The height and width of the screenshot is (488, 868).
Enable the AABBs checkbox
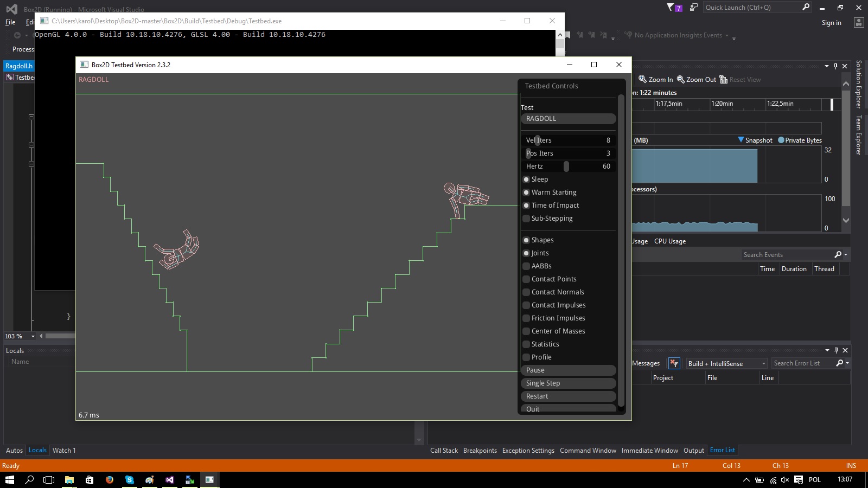click(526, 266)
